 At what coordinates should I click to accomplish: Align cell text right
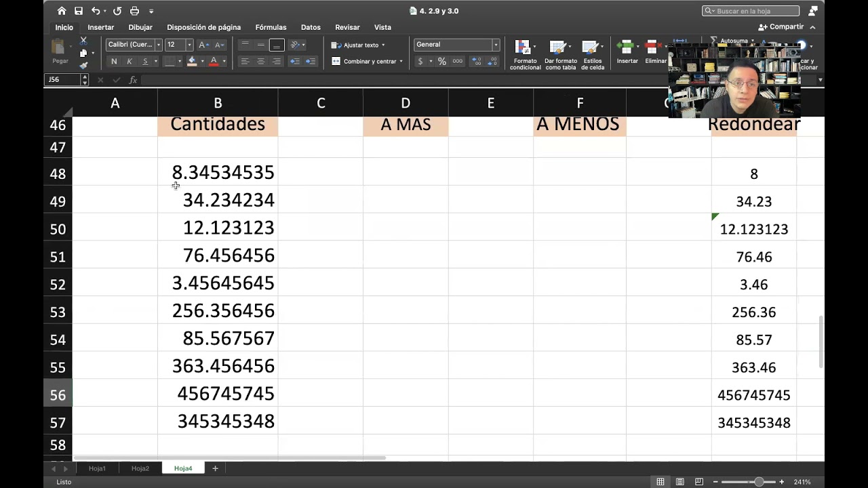(x=276, y=62)
